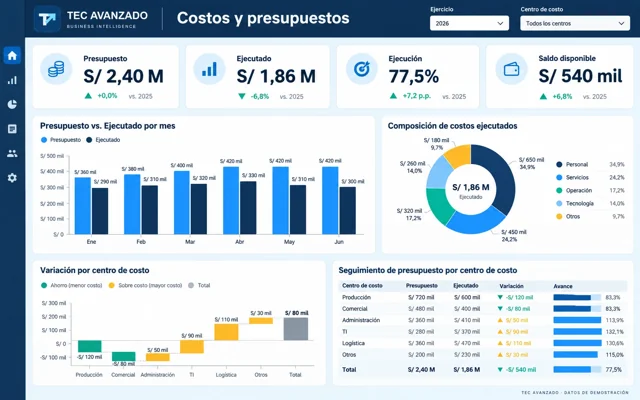The width and height of the screenshot is (640, 400).
Task: Sort by Variación column header
Action: tap(511, 286)
